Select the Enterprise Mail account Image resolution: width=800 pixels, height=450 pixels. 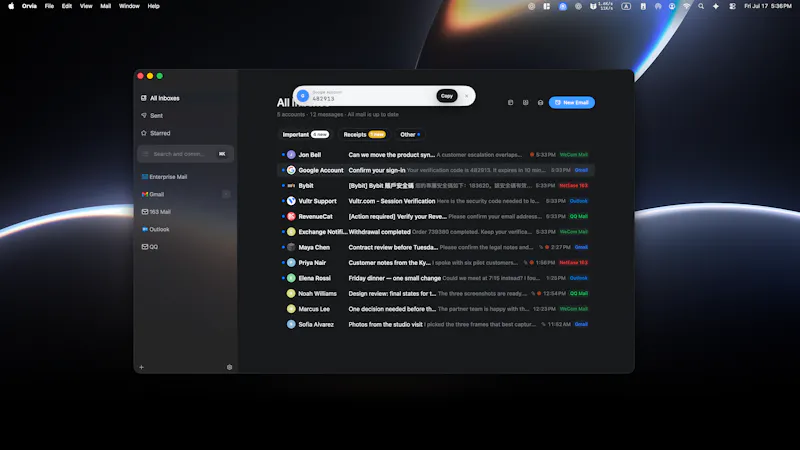[x=185, y=177]
